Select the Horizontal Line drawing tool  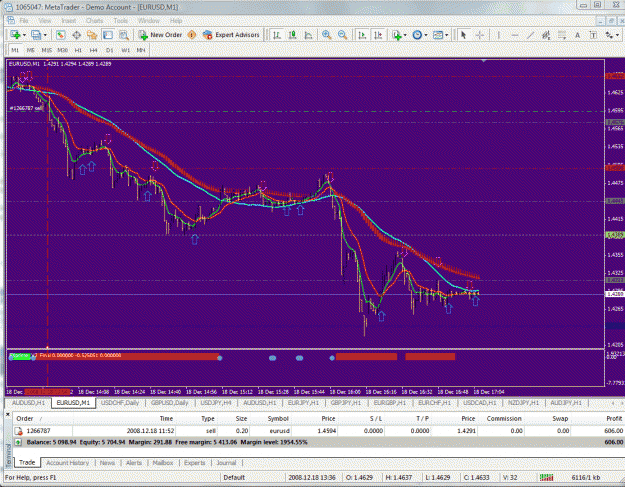[x=515, y=35]
